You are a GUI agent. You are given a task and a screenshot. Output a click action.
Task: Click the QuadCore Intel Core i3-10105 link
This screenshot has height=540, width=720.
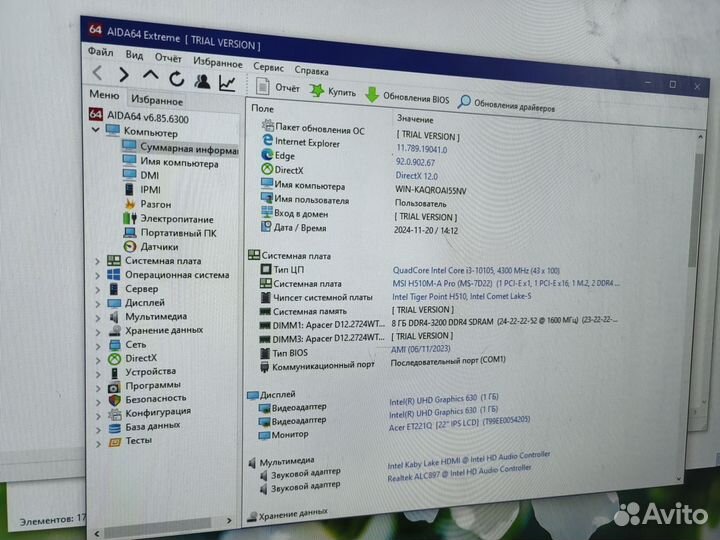point(477,271)
